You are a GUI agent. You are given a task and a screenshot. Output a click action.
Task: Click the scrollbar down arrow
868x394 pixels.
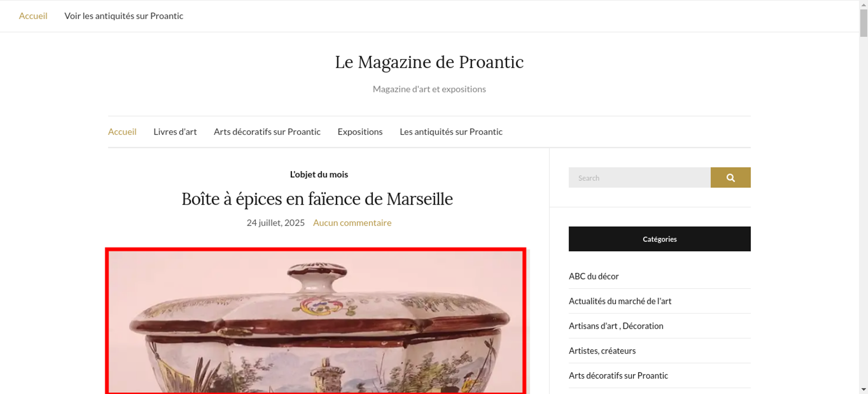click(863, 390)
